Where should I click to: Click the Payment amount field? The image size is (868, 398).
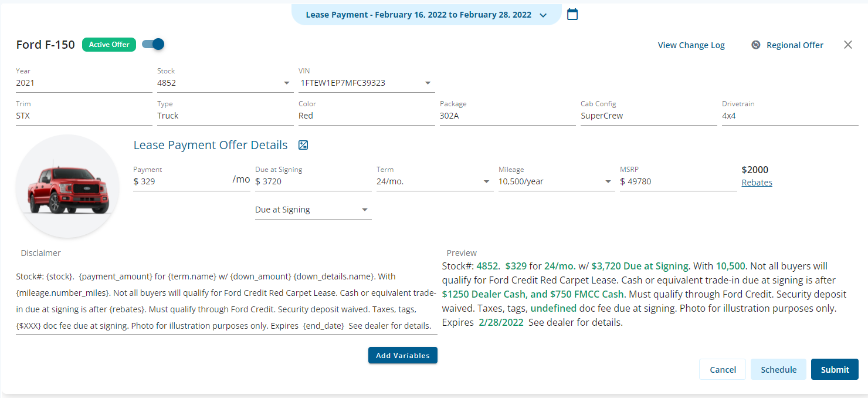point(182,182)
